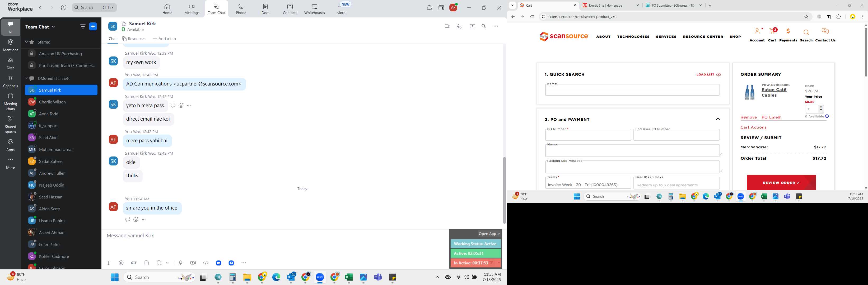Image resolution: width=868 pixels, height=285 pixels.
Task: Open Payments on scansource header
Action: (788, 35)
